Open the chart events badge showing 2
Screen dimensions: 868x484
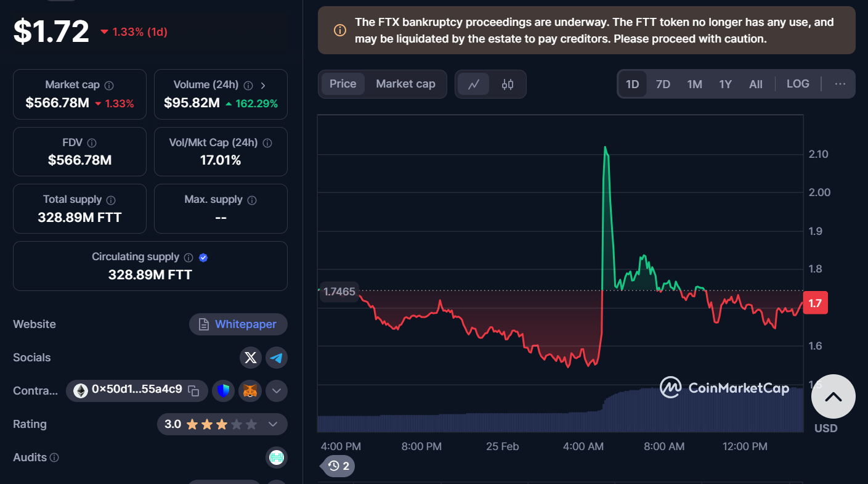[x=338, y=466]
